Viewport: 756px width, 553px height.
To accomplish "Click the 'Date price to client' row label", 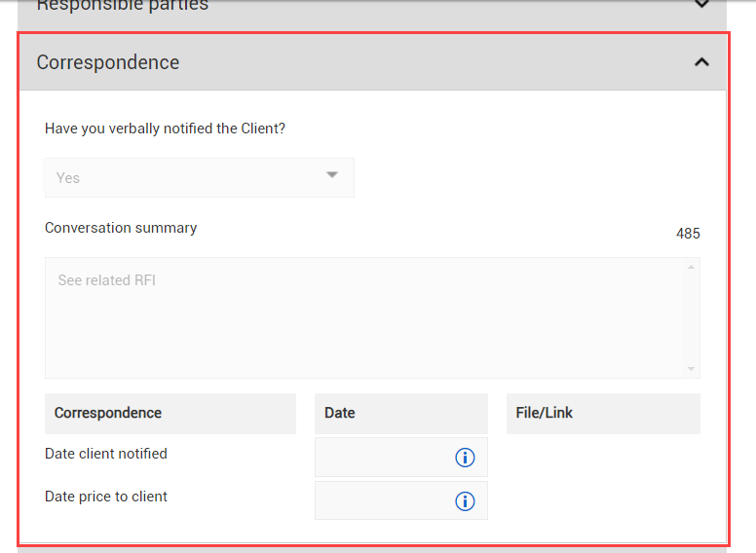I will 106,497.
